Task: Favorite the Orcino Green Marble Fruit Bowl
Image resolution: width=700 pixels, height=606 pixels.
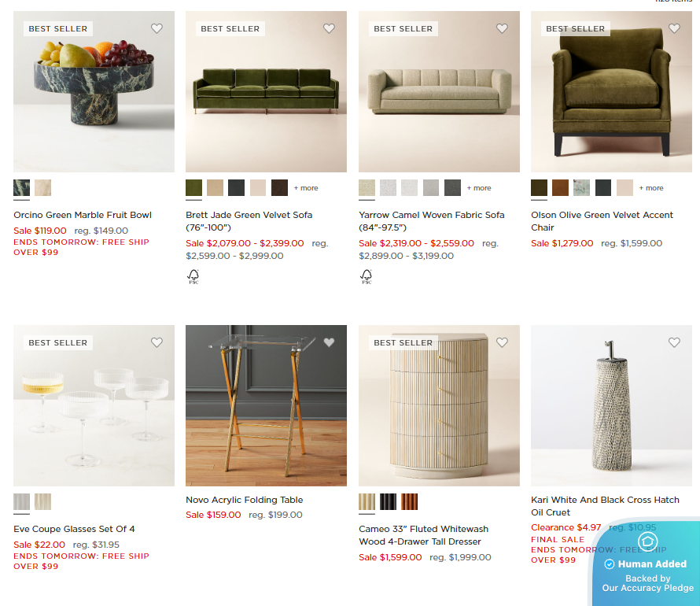Action: tap(157, 28)
